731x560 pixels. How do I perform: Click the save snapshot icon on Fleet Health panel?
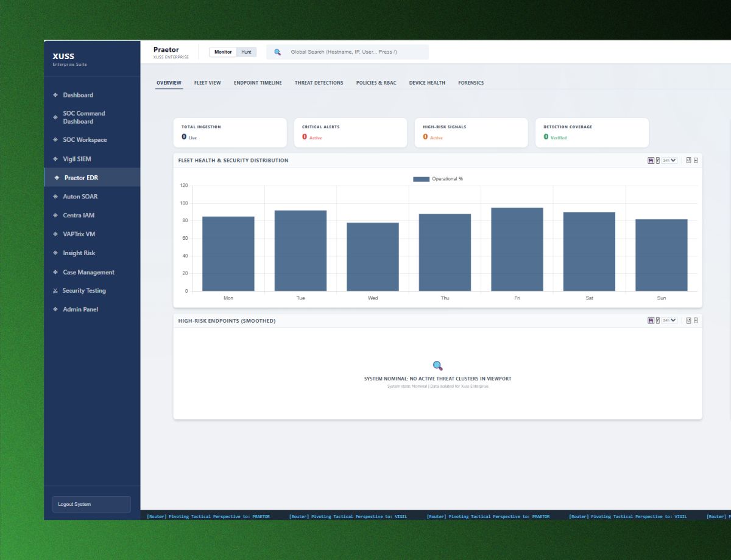[651, 160]
